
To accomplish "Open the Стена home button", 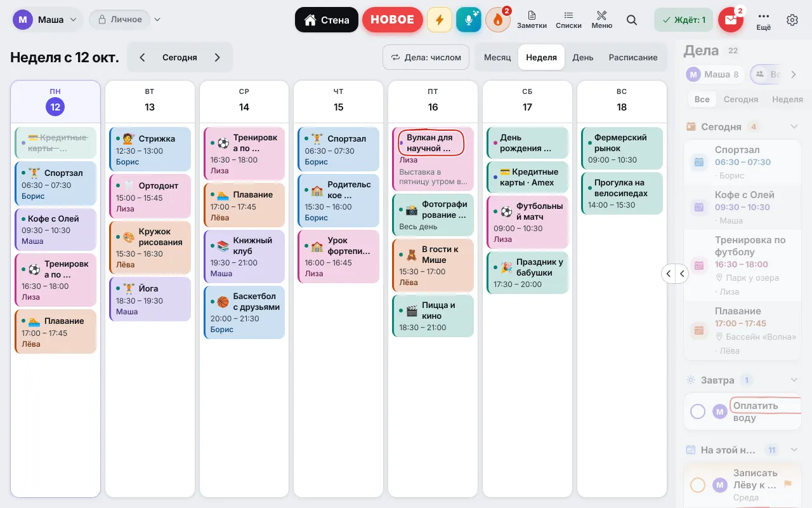I will coord(327,20).
